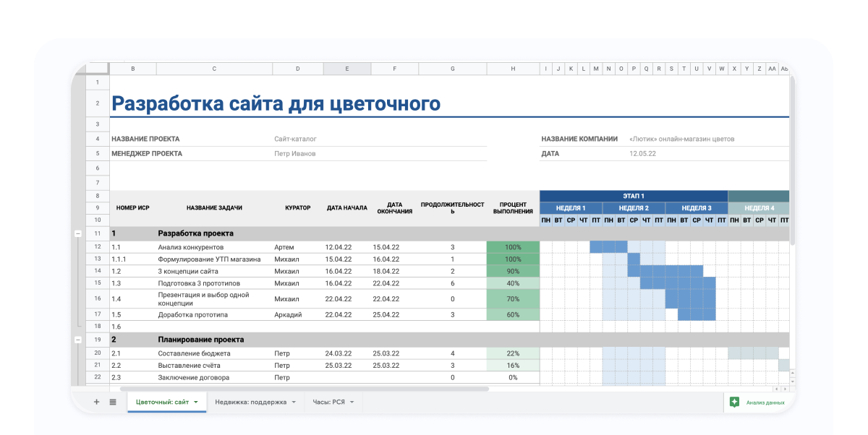
Task: Select column D header
Action: 297,69
